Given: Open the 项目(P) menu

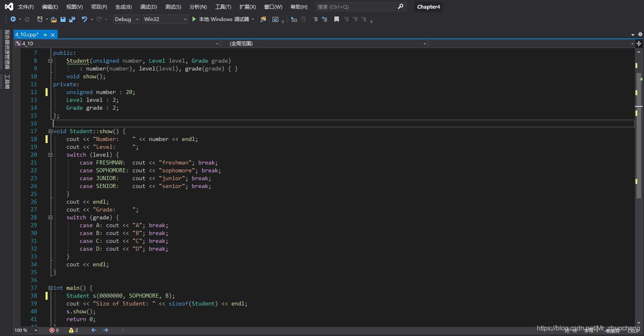Looking at the screenshot, I should (99, 7).
